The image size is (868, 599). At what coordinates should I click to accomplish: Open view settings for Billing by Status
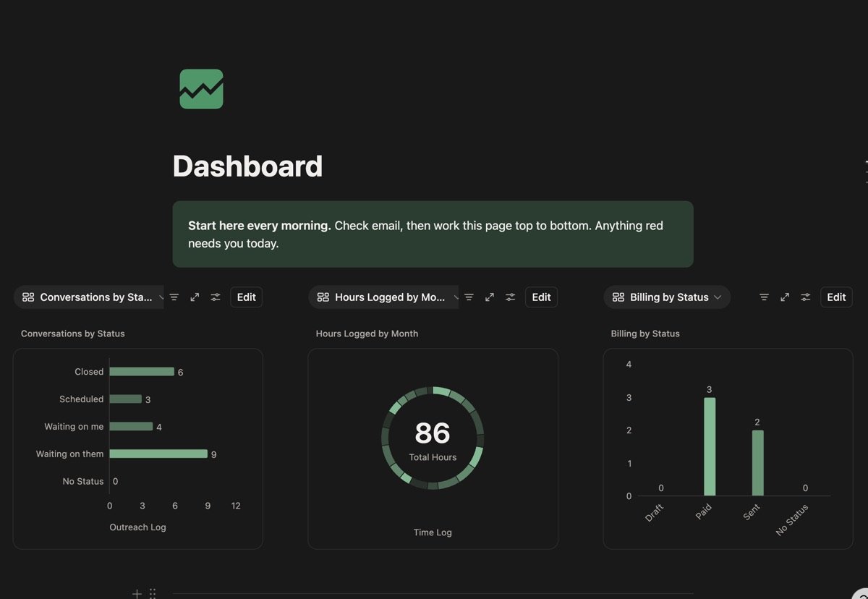coord(806,297)
